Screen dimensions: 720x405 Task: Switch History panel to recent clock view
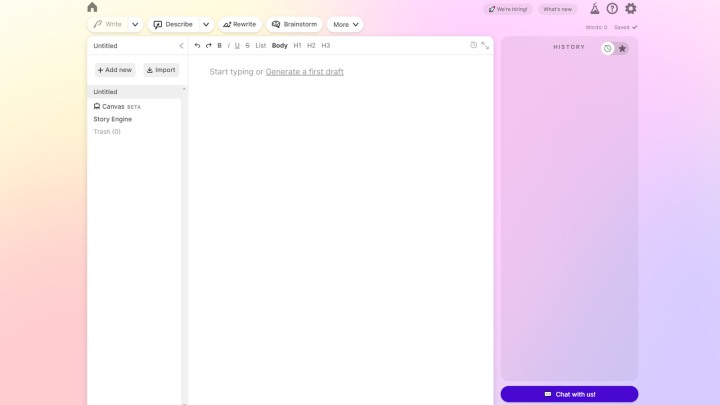tap(607, 48)
